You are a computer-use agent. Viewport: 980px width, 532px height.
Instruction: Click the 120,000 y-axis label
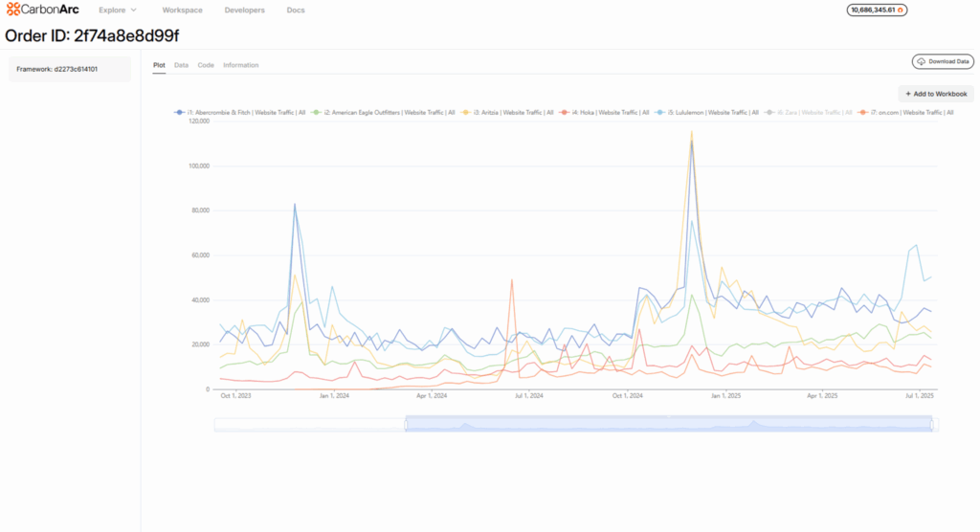click(199, 122)
